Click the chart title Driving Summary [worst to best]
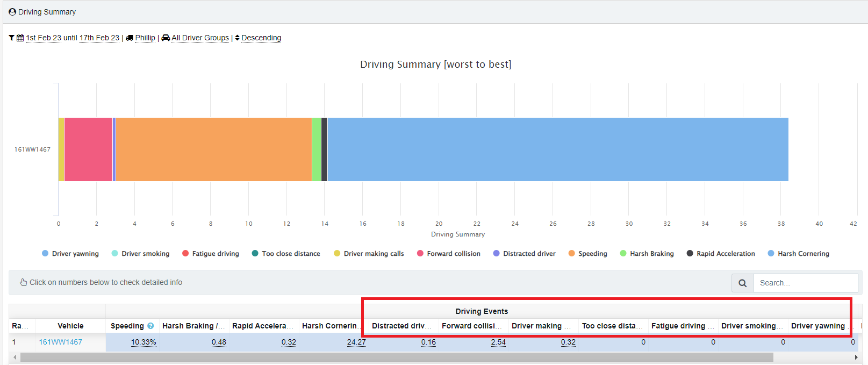868x365 pixels. coord(436,65)
